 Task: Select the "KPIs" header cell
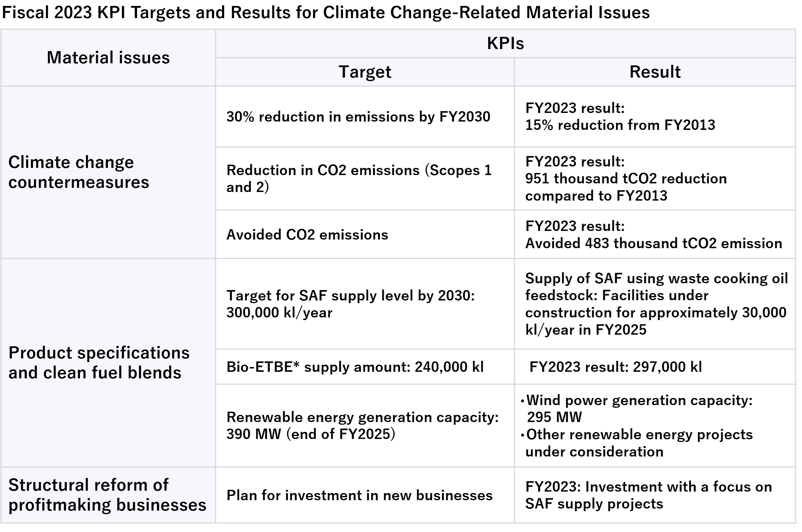click(505, 43)
